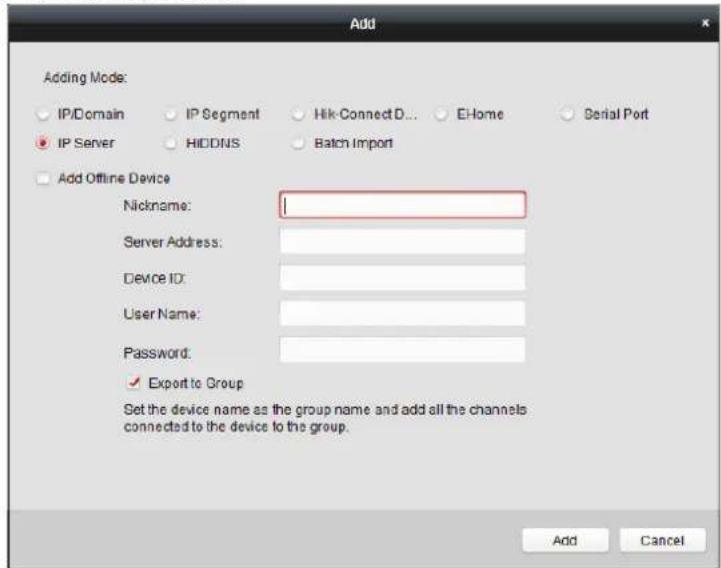Click the Device ID text box

(x=402, y=277)
